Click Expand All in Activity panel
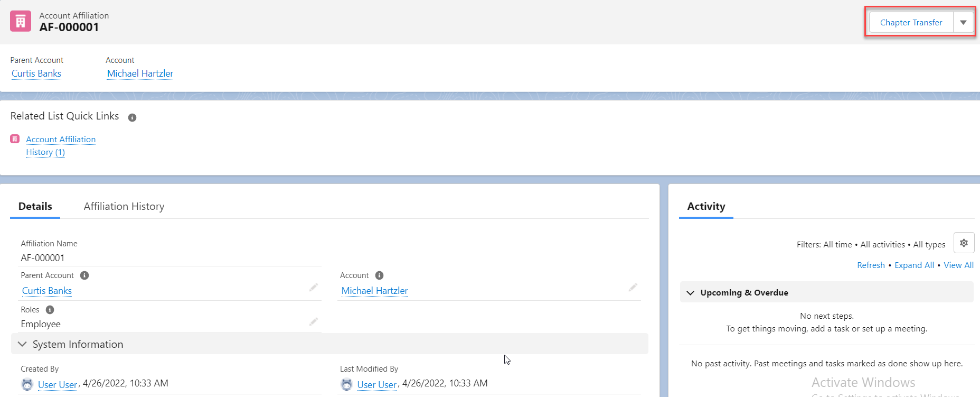Viewport: 980px width, 397px height. tap(914, 265)
